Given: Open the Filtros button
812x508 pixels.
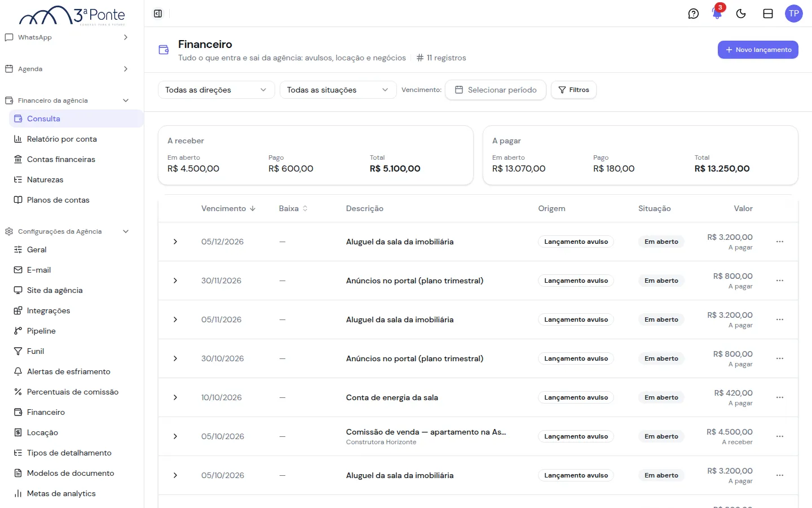Looking at the screenshot, I should [573, 90].
